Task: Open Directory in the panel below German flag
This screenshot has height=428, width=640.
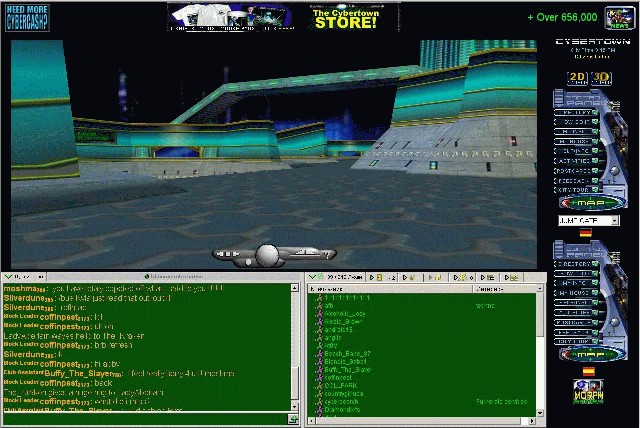Action: coord(576,264)
